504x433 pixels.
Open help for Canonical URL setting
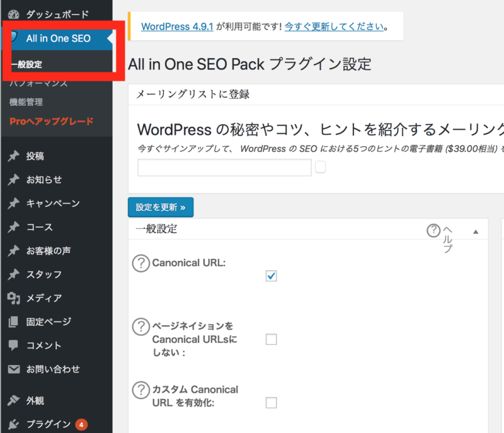point(141,263)
